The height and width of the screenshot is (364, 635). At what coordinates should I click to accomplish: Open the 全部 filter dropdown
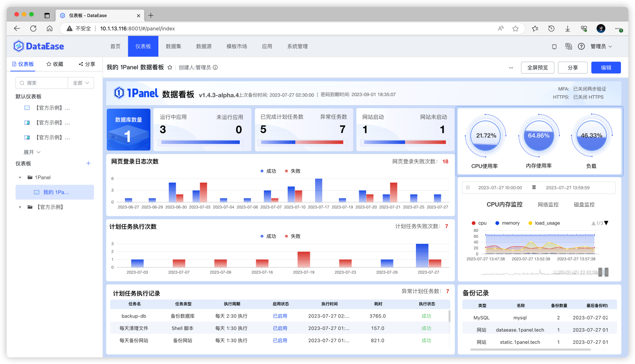point(81,83)
